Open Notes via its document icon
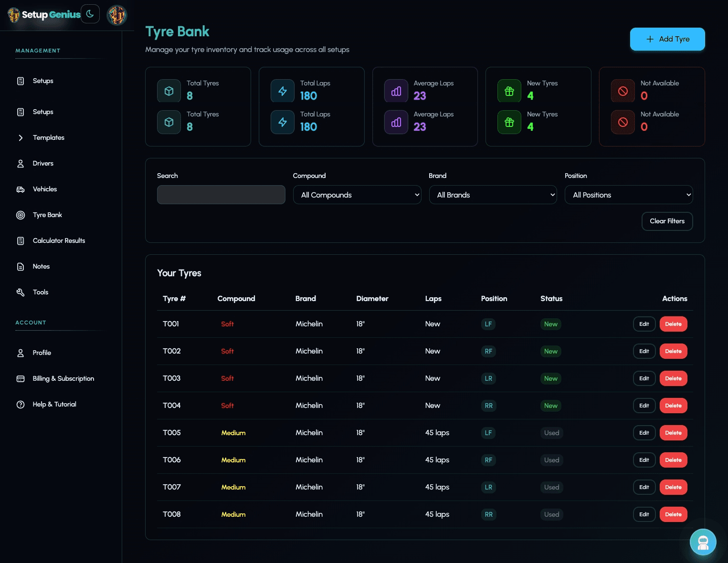Image resolution: width=728 pixels, height=563 pixels. click(x=21, y=267)
